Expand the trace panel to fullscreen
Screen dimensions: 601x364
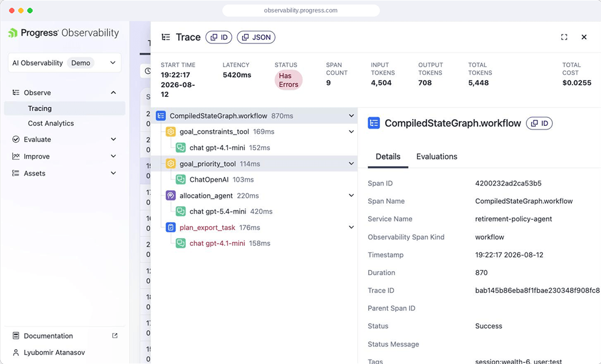[x=564, y=37]
